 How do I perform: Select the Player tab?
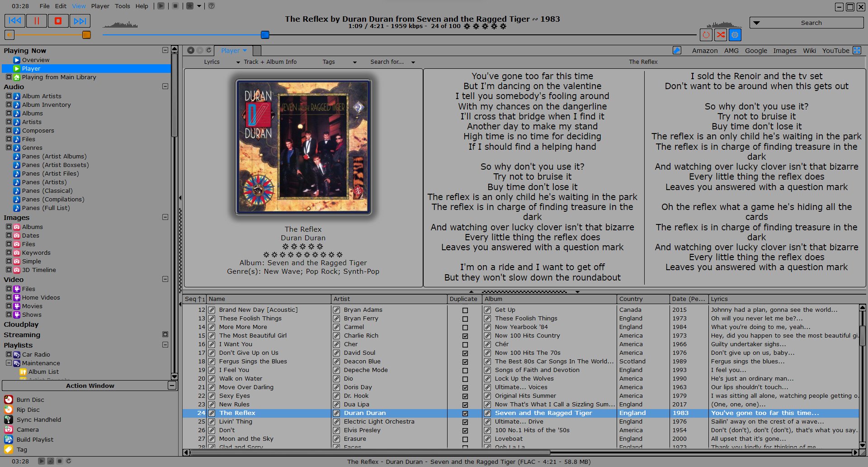click(233, 51)
